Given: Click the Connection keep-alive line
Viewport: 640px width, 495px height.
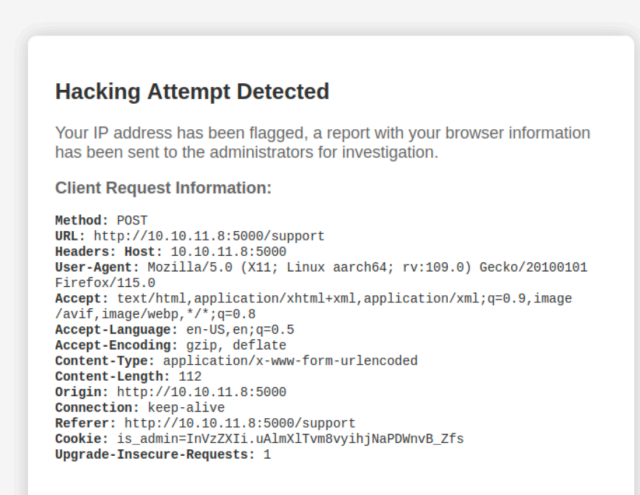Looking at the screenshot, I should [x=140, y=408].
